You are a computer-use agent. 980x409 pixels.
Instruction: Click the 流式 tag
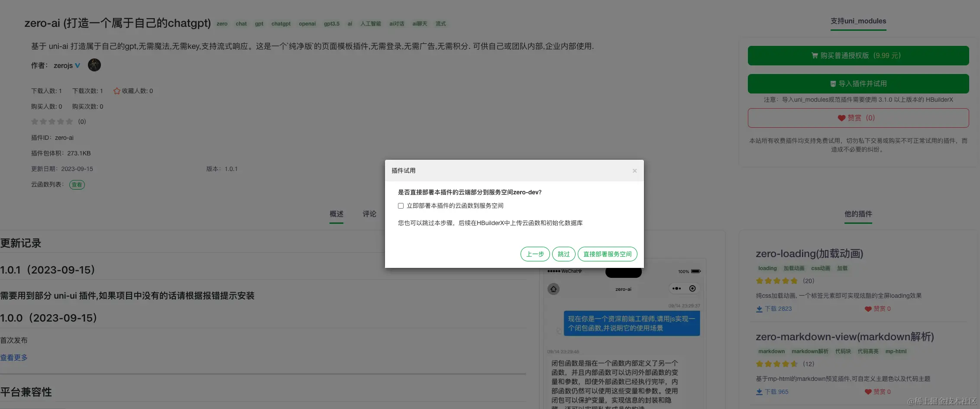point(440,24)
